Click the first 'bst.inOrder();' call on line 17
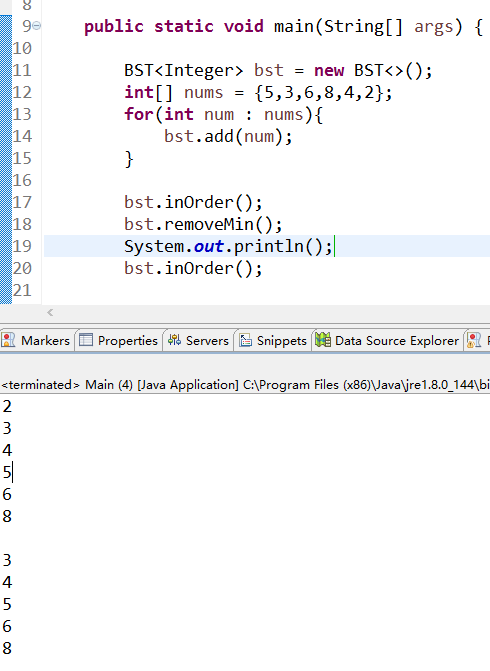This screenshot has height=671, width=490. [x=193, y=202]
